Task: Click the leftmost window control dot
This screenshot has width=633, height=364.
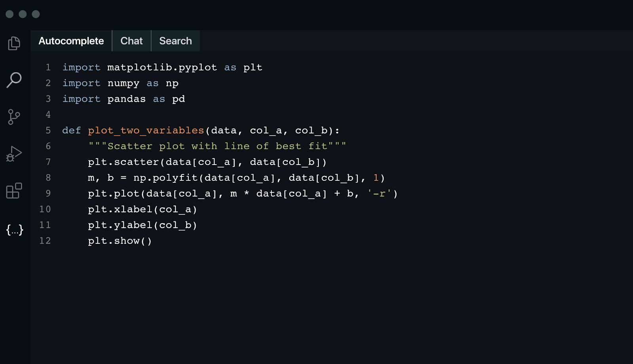Action: coord(10,14)
